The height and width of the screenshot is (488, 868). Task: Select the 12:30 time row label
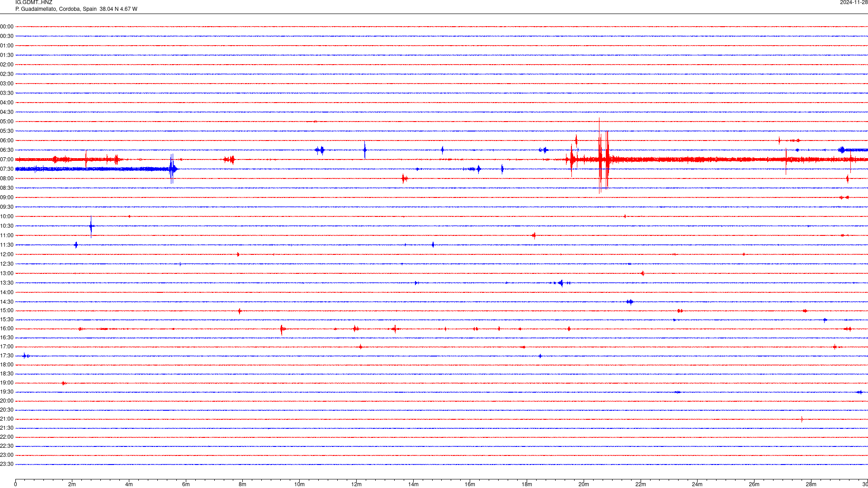7,264
